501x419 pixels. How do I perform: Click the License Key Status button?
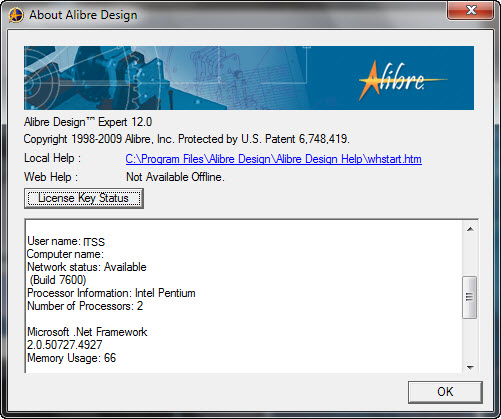click(x=84, y=198)
